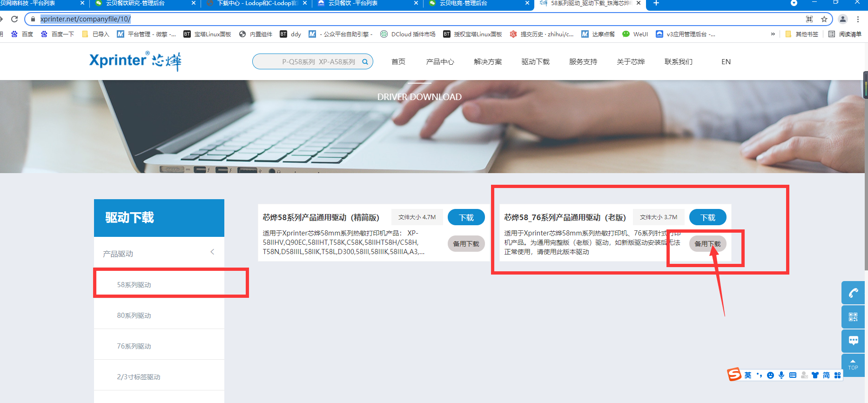Open the tab search dropdown in title bar
The height and width of the screenshot is (403, 868).
click(x=794, y=3)
